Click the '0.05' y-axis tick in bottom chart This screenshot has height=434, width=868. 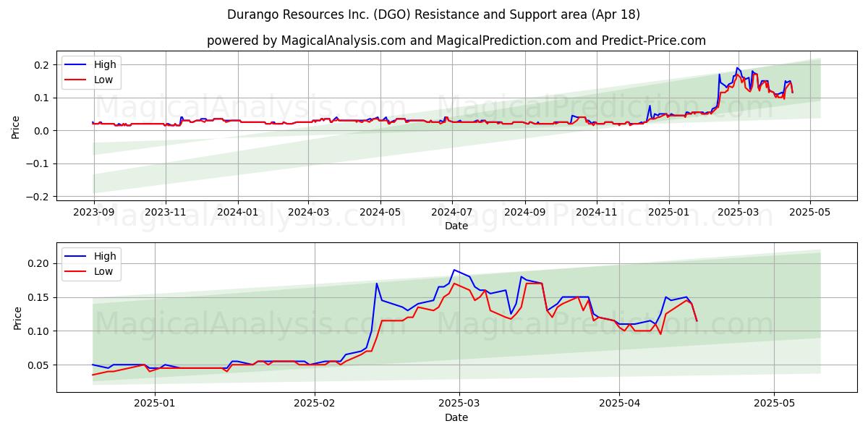(38, 365)
